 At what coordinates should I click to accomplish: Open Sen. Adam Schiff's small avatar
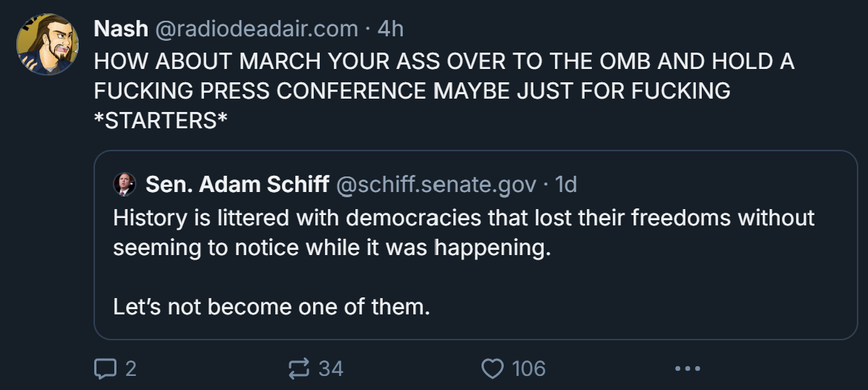tap(125, 184)
